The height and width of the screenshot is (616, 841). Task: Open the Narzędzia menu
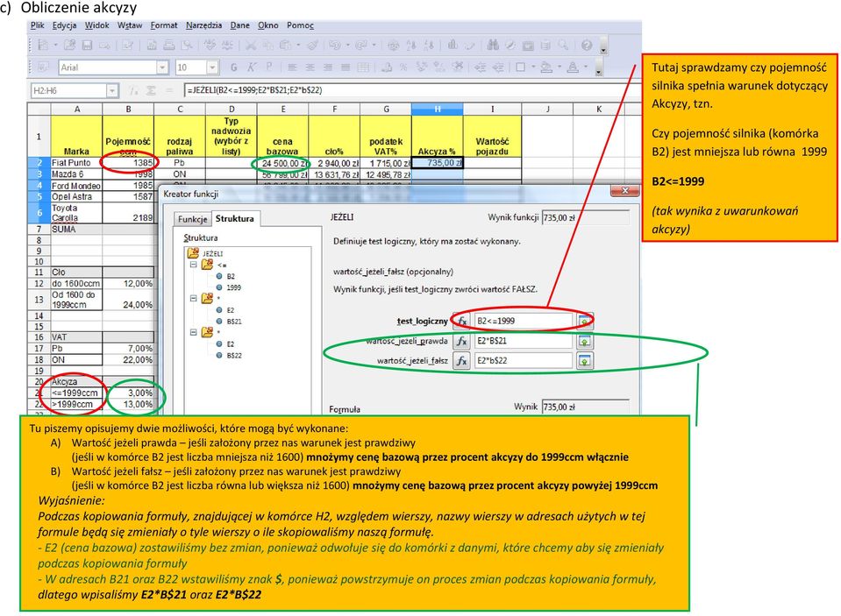(x=203, y=25)
